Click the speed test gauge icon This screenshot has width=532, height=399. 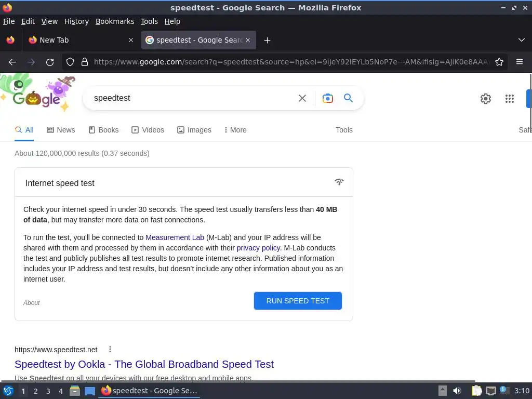pyautogui.click(x=339, y=182)
